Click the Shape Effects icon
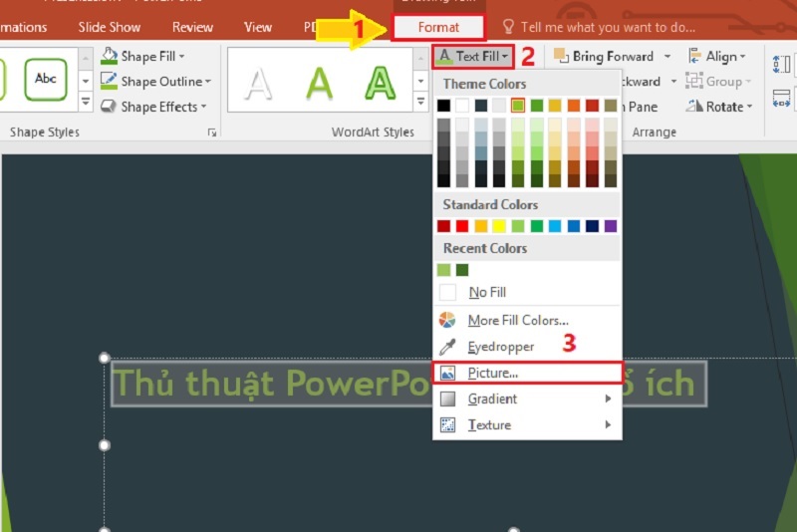The height and width of the screenshot is (532, 797). point(109,107)
